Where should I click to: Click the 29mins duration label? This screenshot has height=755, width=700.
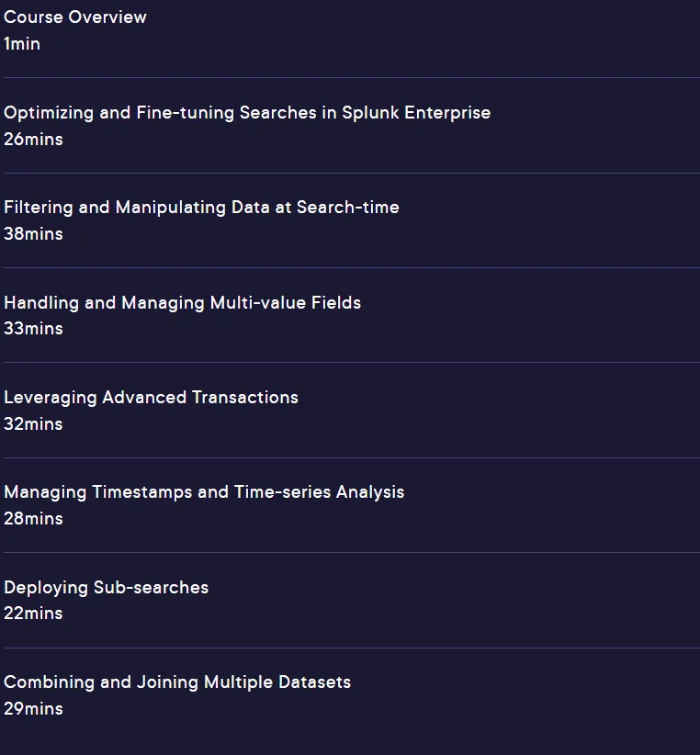point(33,709)
